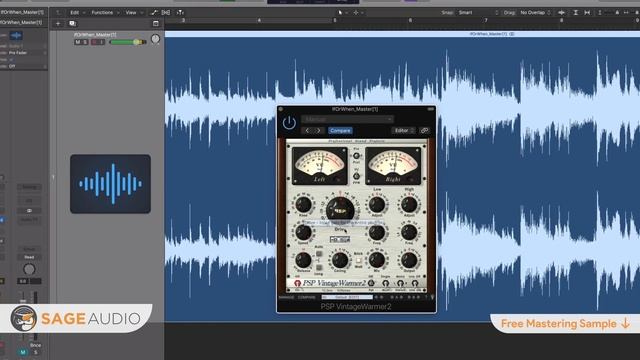Click the Speed knob
Image resolution: width=640 pixels, height=360 pixels.
tap(303, 232)
